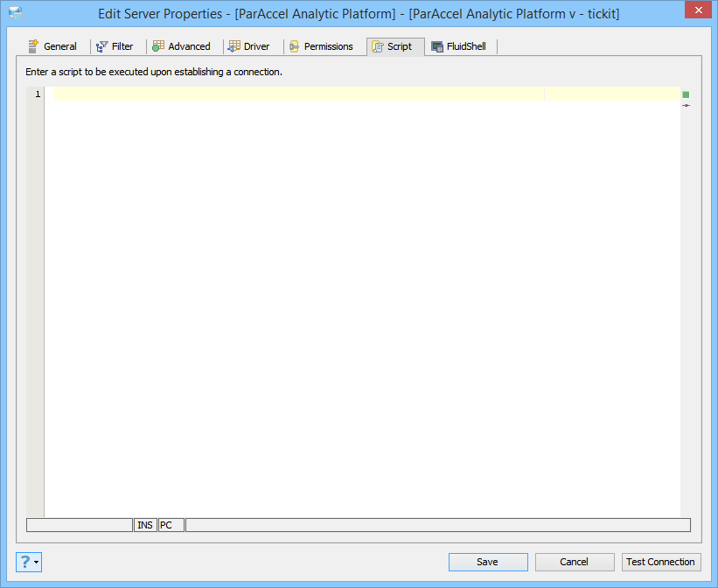Click the Advanced table icon

pos(158,46)
